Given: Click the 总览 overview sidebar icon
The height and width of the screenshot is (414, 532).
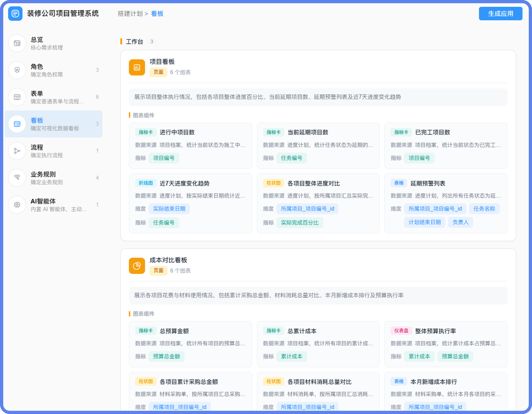Looking at the screenshot, I should (x=17, y=43).
